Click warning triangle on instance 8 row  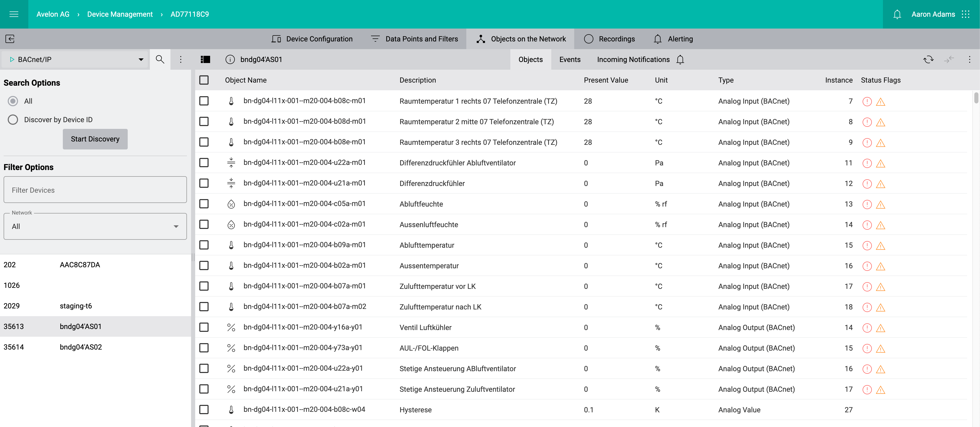click(880, 122)
